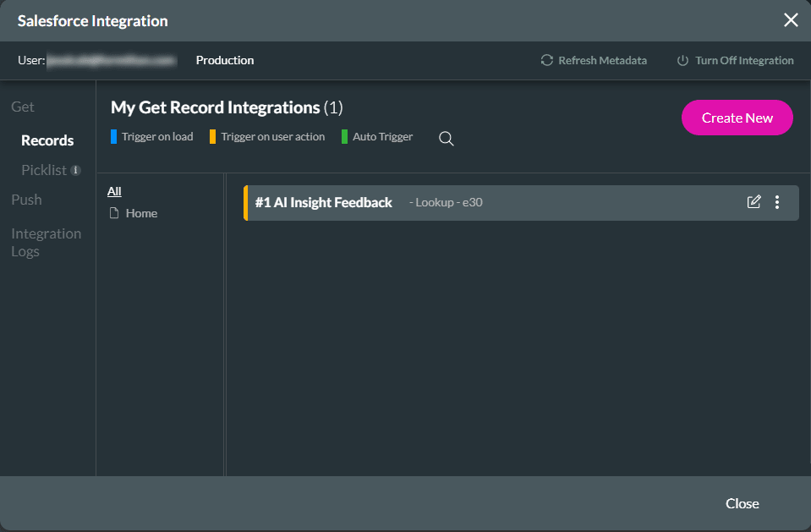The width and height of the screenshot is (811, 532).
Task: Click the edit pencil icon for AI Insight Feedback
Action: 753,202
